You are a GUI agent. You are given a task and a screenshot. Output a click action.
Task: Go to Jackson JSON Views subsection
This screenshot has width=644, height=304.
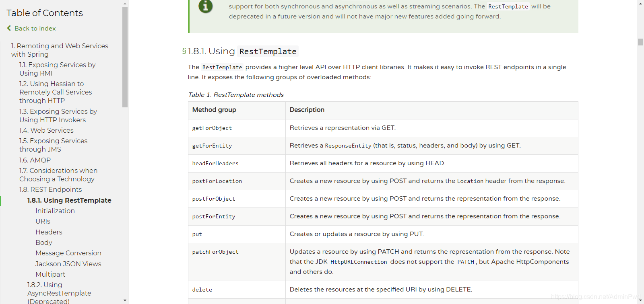pyautogui.click(x=68, y=264)
